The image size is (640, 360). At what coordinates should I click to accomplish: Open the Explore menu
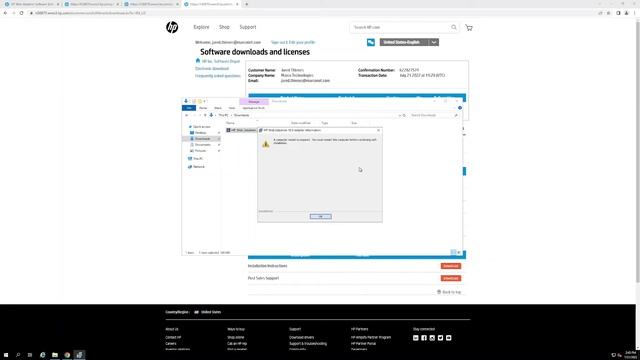201,27
